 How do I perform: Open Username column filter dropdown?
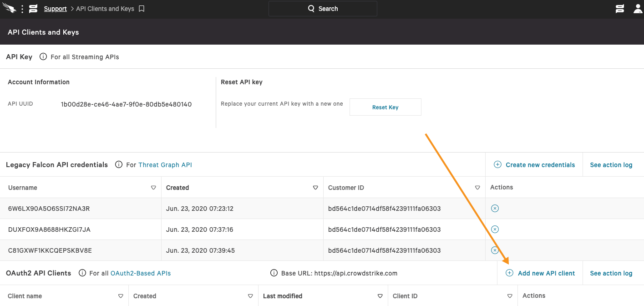pos(153,188)
